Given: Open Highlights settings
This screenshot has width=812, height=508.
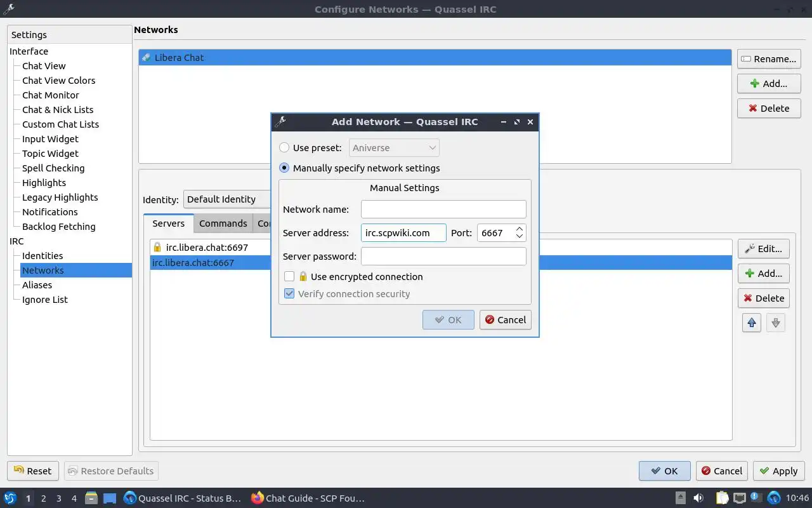Looking at the screenshot, I should [x=44, y=183].
